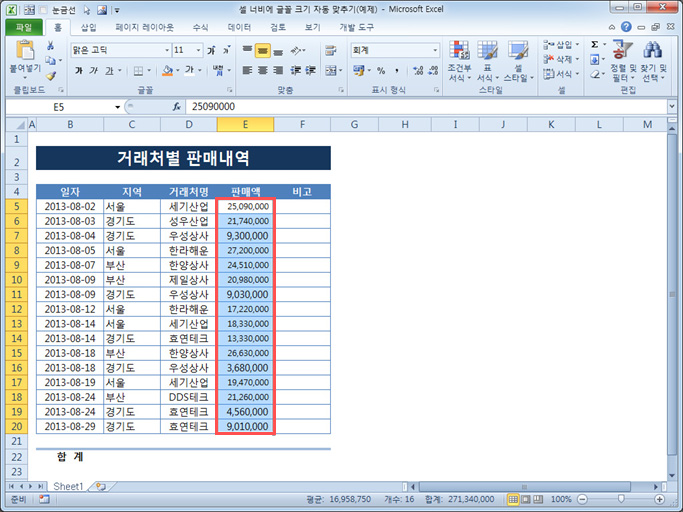Image resolution: width=683 pixels, height=512 pixels.
Task: Open the number format (회계) dropdown
Action: (434, 50)
